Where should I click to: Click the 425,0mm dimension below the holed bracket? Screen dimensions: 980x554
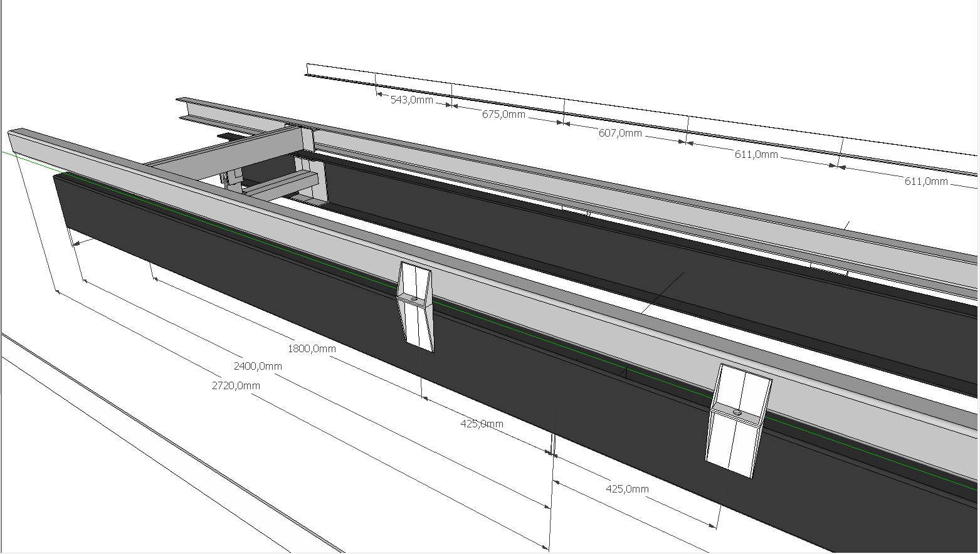click(627, 489)
